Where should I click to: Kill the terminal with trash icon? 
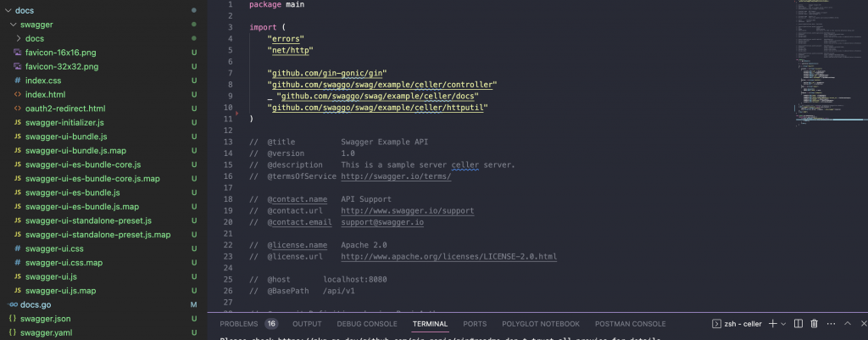click(815, 323)
